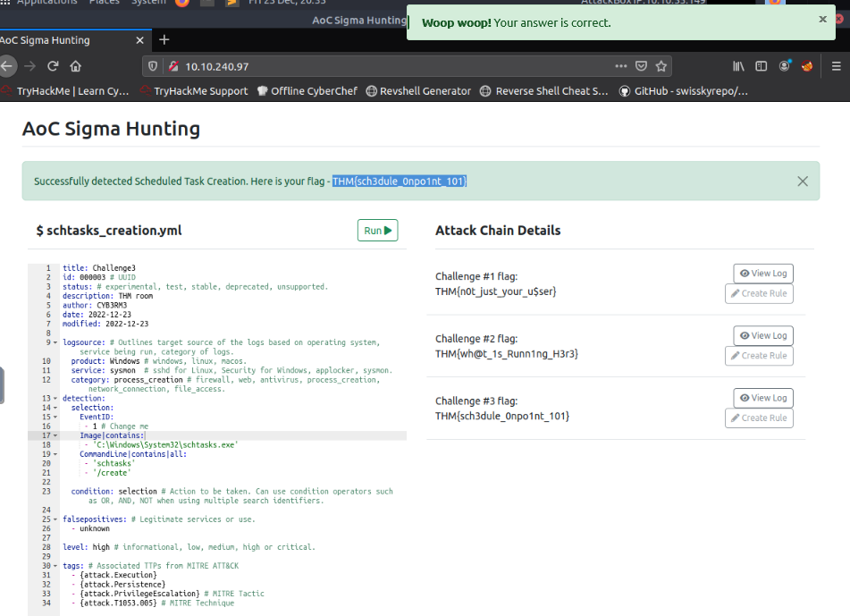Image resolution: width=850 pixels, height=616 pixels.
Task: Open the shield tracking protection icon
Action: (x=153, y=66)
